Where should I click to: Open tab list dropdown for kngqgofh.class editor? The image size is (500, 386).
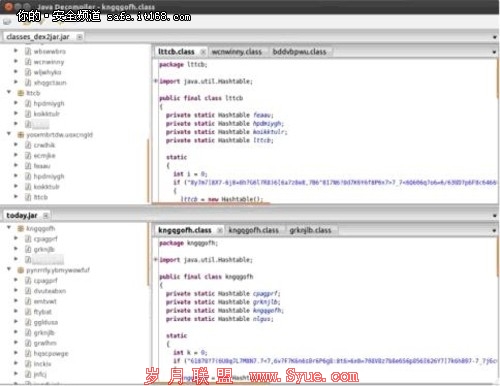(x=494, y=230)
